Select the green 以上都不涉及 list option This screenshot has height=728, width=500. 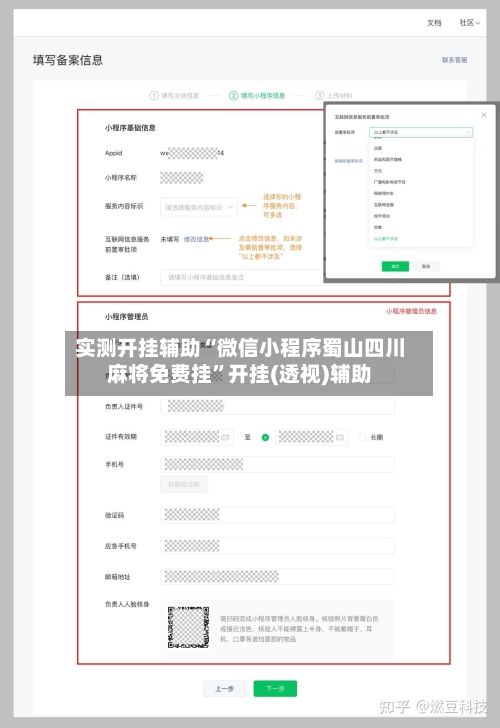[385, 239]
